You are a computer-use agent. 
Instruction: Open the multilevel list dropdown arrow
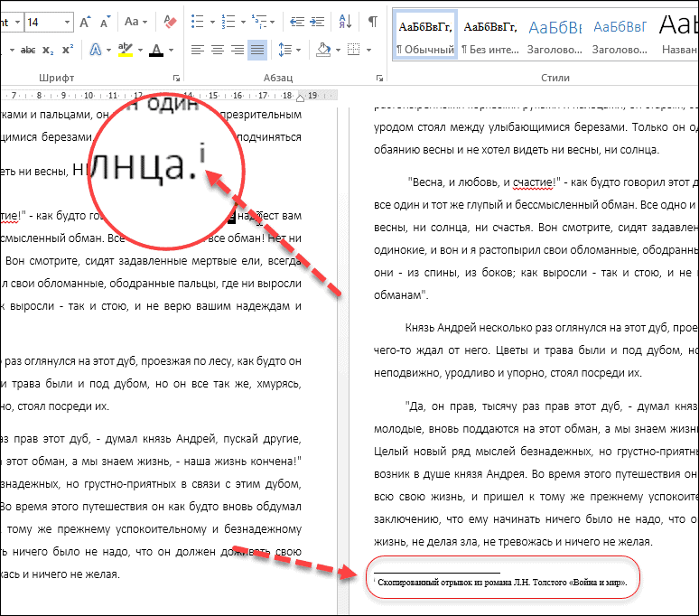tap(273, 22)
